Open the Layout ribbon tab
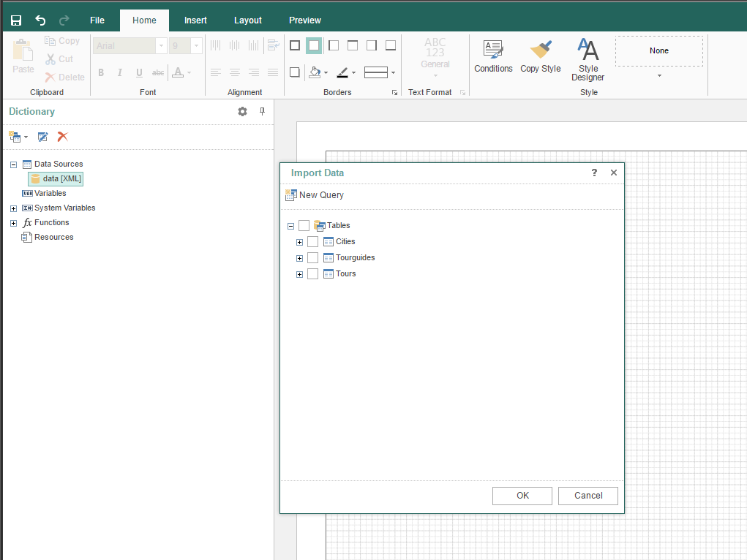 coord(248,20)
